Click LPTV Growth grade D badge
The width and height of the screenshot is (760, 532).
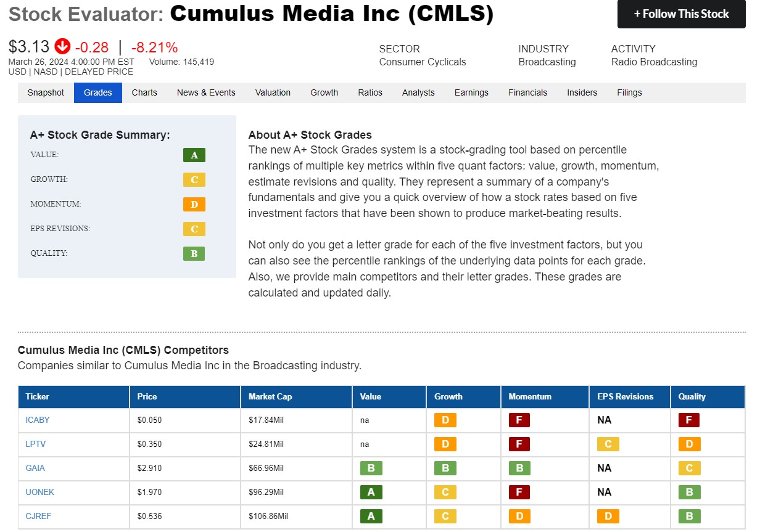(445, 444)
